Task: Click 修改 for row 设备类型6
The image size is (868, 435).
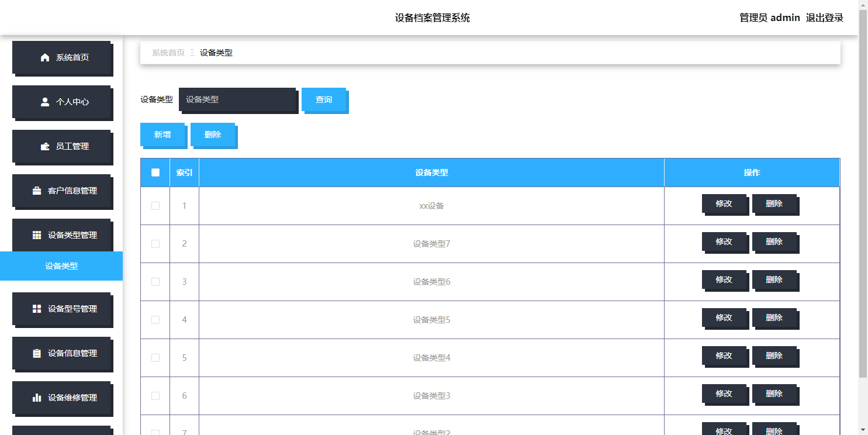Action: (724, 280)
